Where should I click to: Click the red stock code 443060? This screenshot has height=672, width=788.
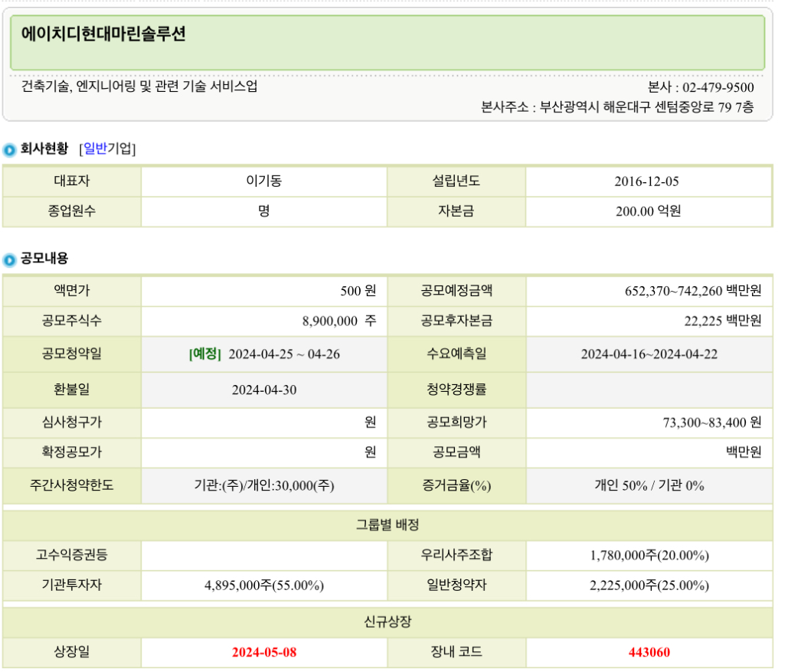pyautogui.click(x=649, y=652)
